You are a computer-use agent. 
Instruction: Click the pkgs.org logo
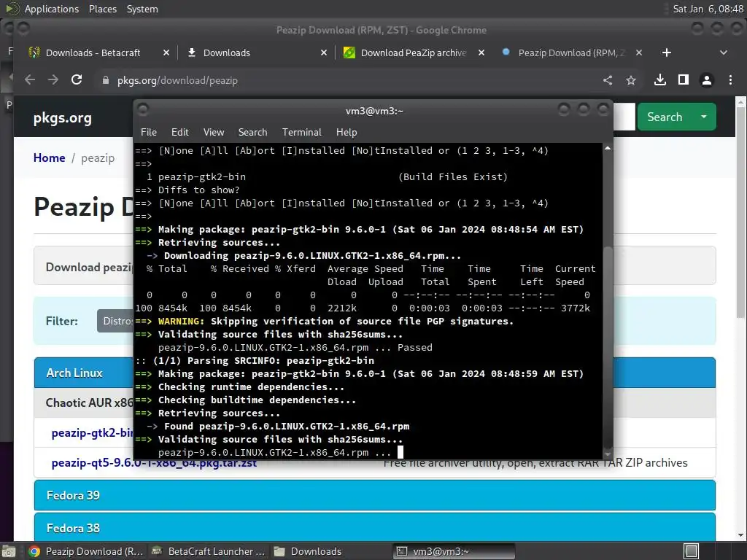(63, 117)
